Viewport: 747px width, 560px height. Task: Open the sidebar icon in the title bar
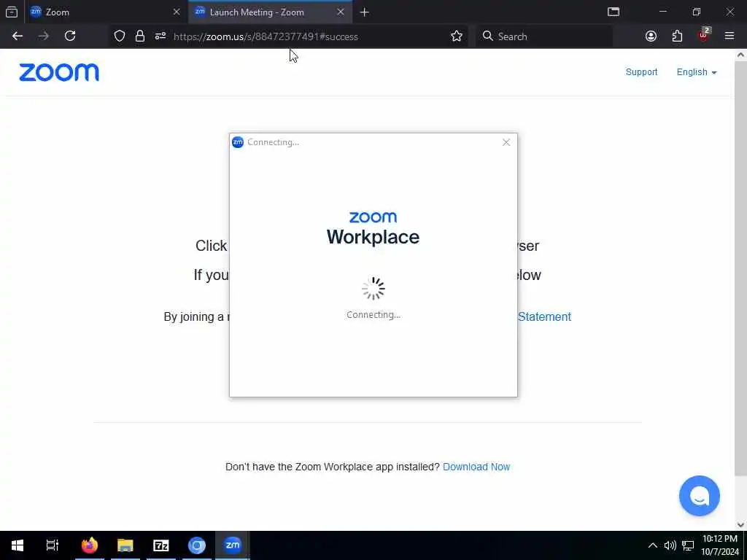[x=614, y=12]
